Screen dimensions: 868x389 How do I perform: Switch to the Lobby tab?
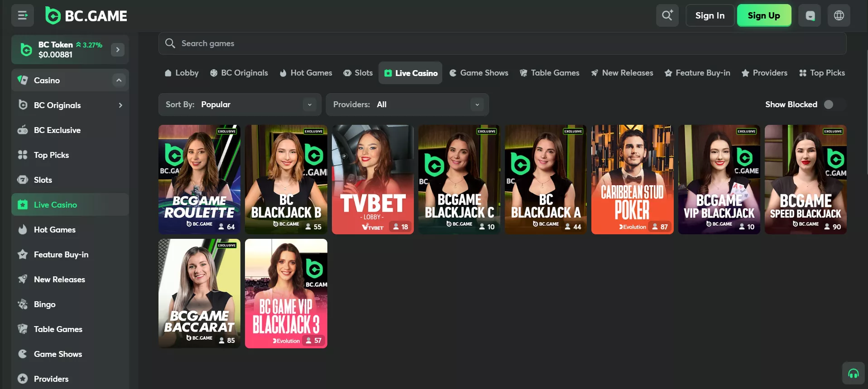182,73
